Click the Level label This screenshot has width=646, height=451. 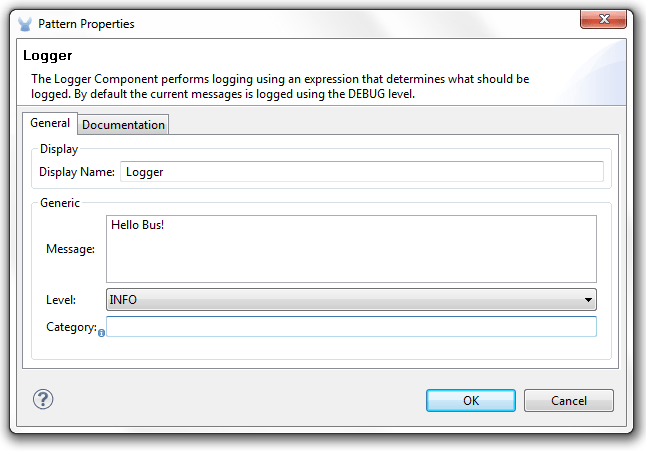[x=60, y=299]
